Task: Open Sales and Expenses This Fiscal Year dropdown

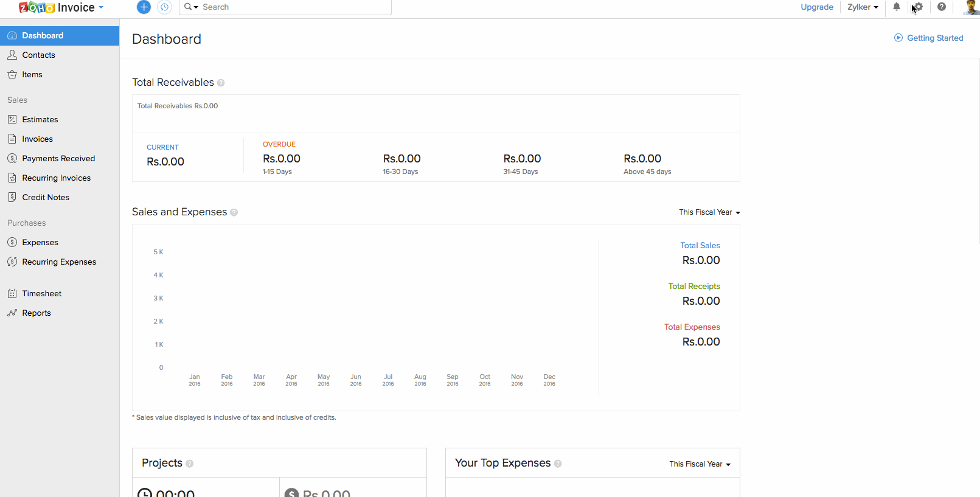Action: [x=710, y=212]
